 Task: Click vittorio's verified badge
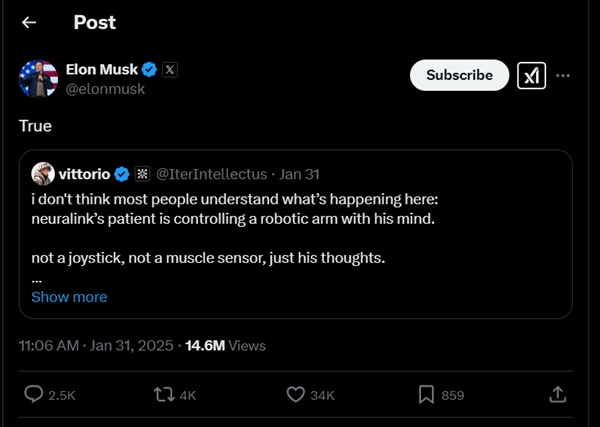coord(122,174)
